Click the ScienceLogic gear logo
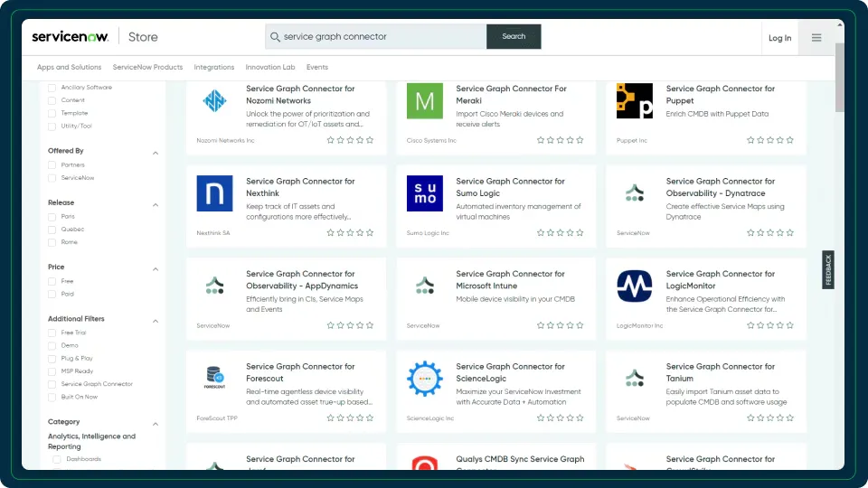The height and width of the screenshot is (488, 868). click(x=425, y=379)
